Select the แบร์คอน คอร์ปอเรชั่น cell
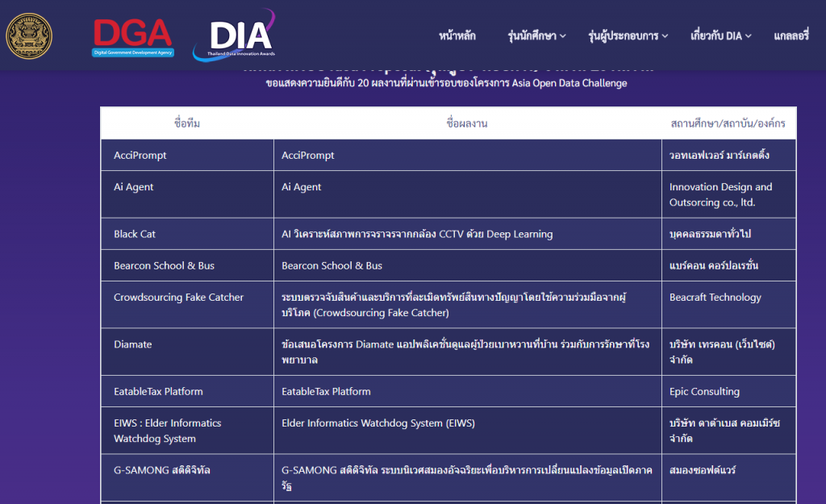The height and width of the screenshot is (504, 826). [x=728, y=265]
